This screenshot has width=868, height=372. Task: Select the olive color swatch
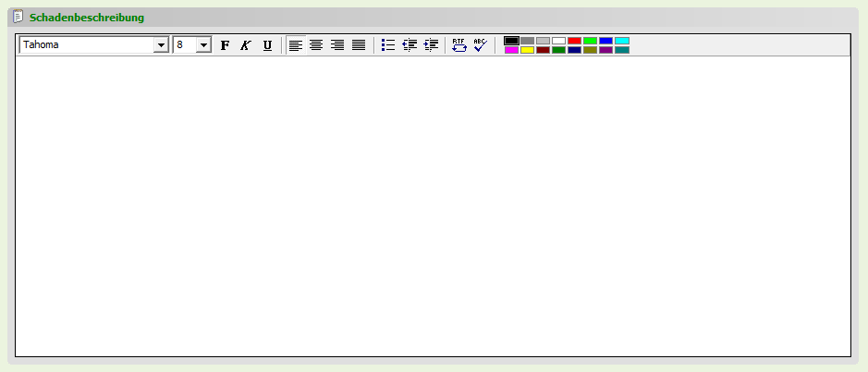click(x=590, y=50)
